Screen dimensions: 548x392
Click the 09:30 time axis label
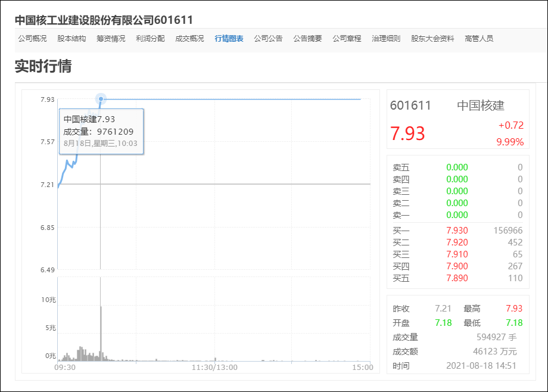[65, 368]
